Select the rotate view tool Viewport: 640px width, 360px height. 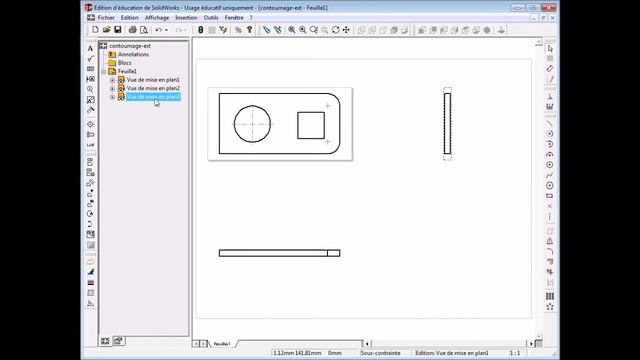(335, 30)
